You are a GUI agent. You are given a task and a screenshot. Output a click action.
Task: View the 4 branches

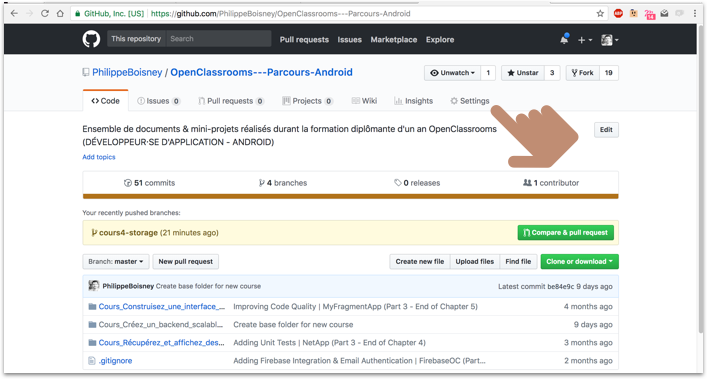pos(283,183)
